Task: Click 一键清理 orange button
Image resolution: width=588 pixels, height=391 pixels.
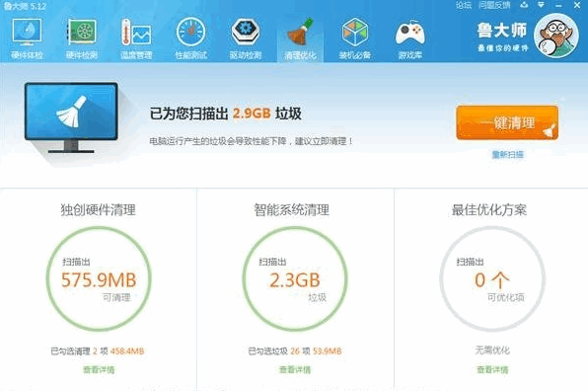Action: pos(507,122)
